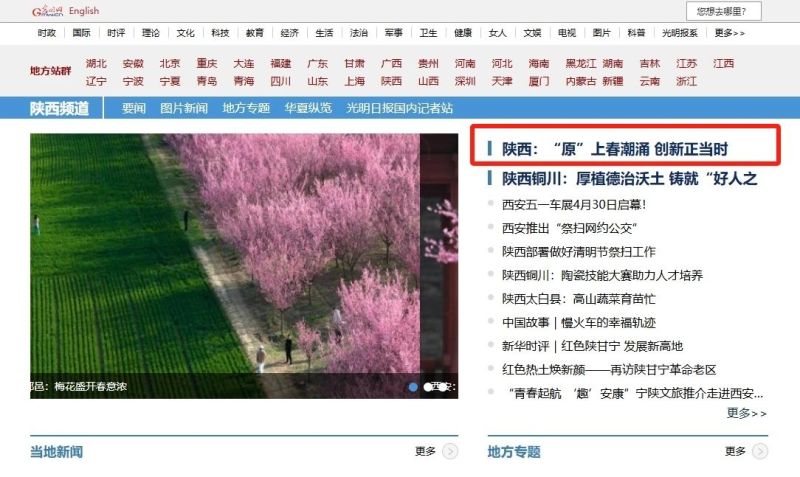Go to the 北京 local site
800x477 pixels.
pos(170,64)
